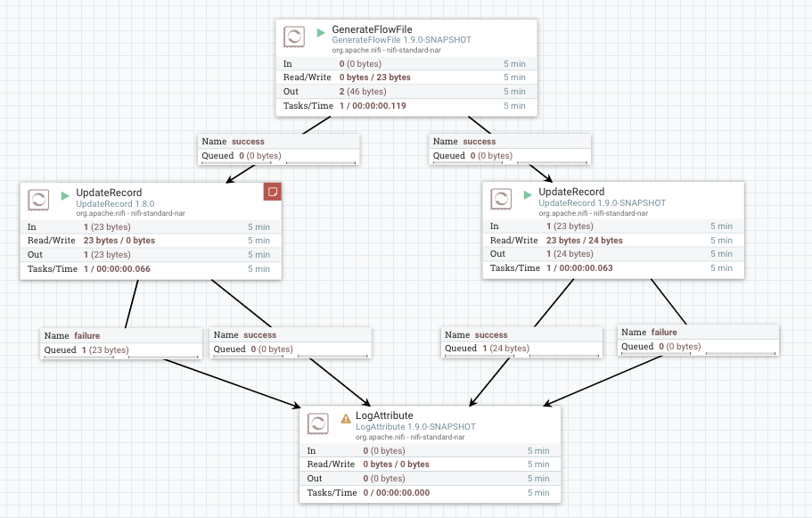Click the LogAttribute 1.9.0-SNAPSHOT version label
Image resolution: width=812 pixels, height=518 pixels.
tap(415, 427)
